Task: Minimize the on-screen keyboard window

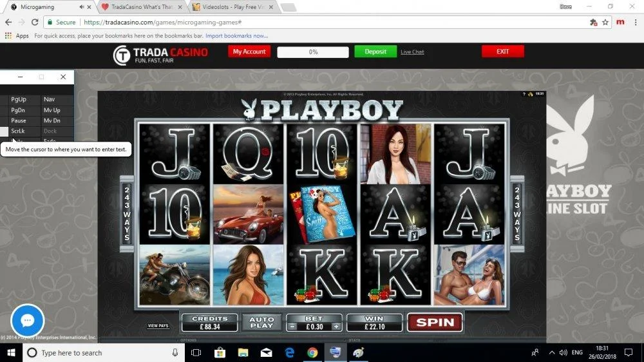Action: 20,77
